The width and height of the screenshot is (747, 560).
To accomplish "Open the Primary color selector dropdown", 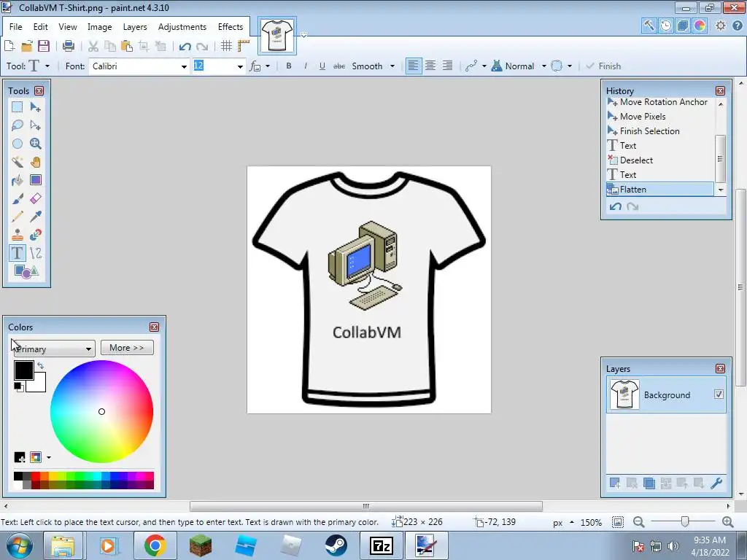I will [54, 349].
